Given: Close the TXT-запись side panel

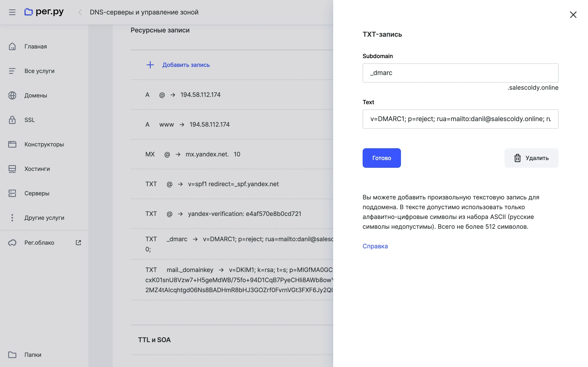Looking at the screenshot, I should click(x=573, y=15).
